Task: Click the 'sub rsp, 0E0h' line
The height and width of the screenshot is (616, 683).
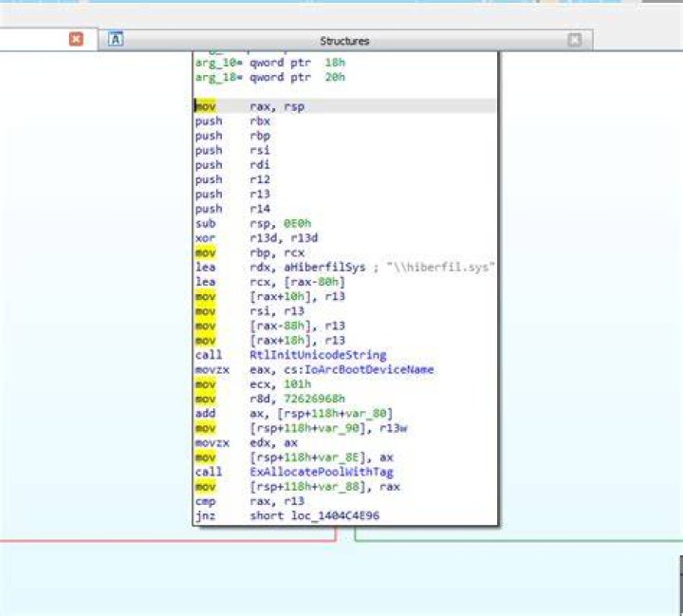Action: tap(253, 223)
